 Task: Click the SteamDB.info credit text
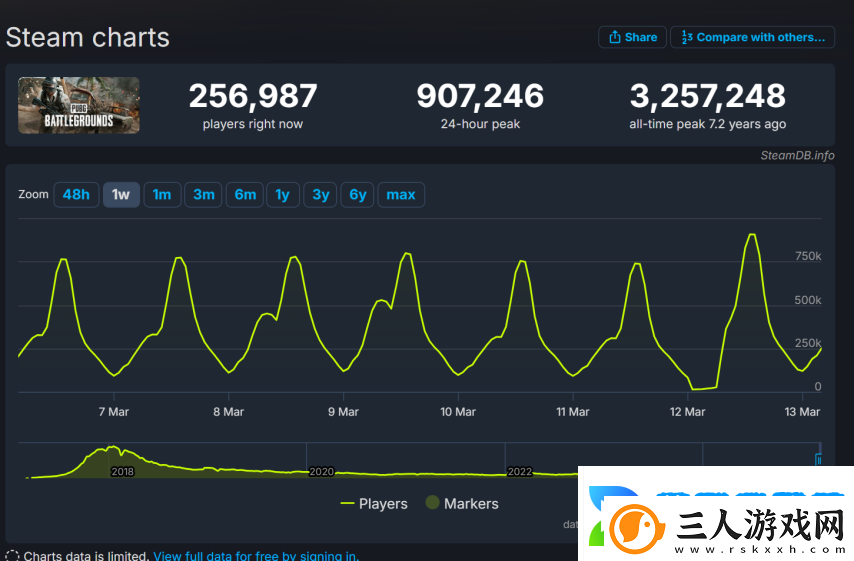pyautogui.click(x=797, y=156)
